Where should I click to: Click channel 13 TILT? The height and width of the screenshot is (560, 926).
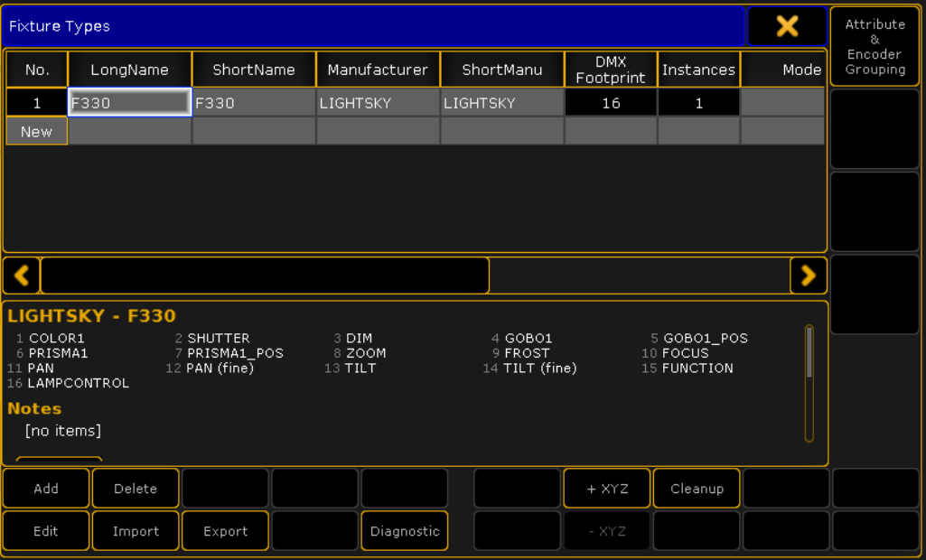point(351,368)
